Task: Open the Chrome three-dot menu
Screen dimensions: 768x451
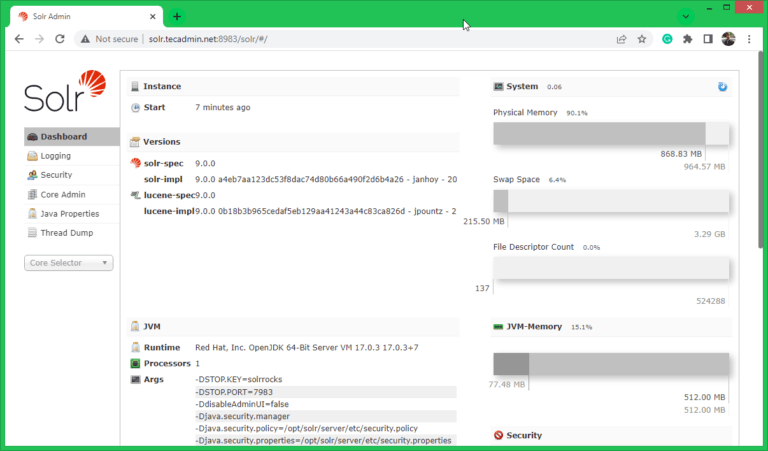Action: 749,39
